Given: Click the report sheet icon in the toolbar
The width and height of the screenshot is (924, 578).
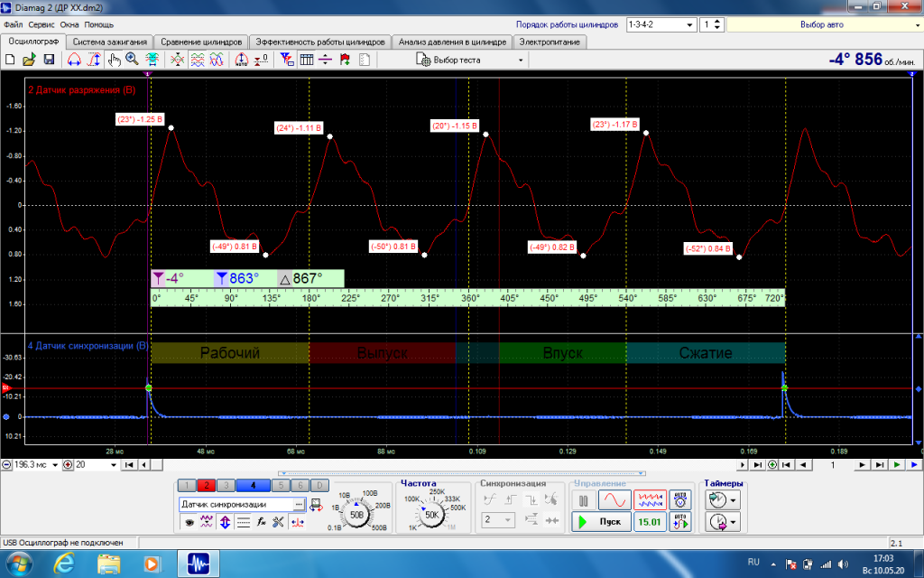Looking at the screenshot, I should point(365,60).
